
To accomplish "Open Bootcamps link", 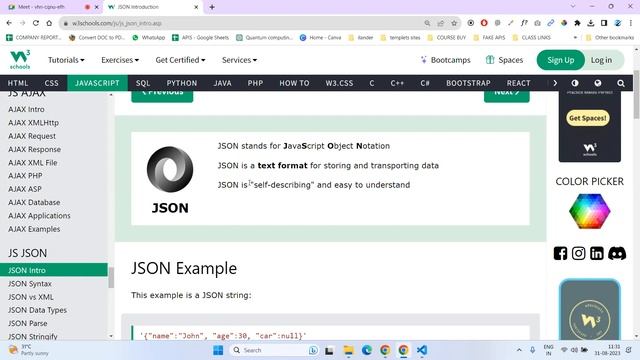I will coord(445,60).
